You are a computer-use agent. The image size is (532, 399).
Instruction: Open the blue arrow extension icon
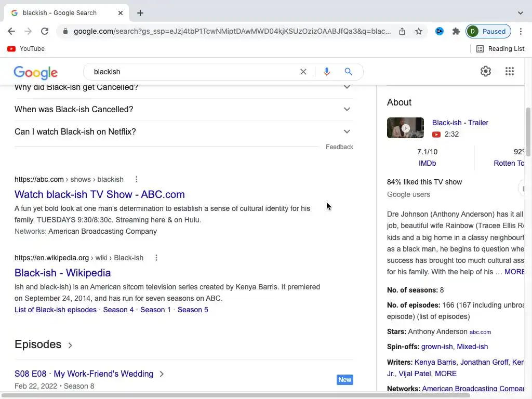click(440, 31)
